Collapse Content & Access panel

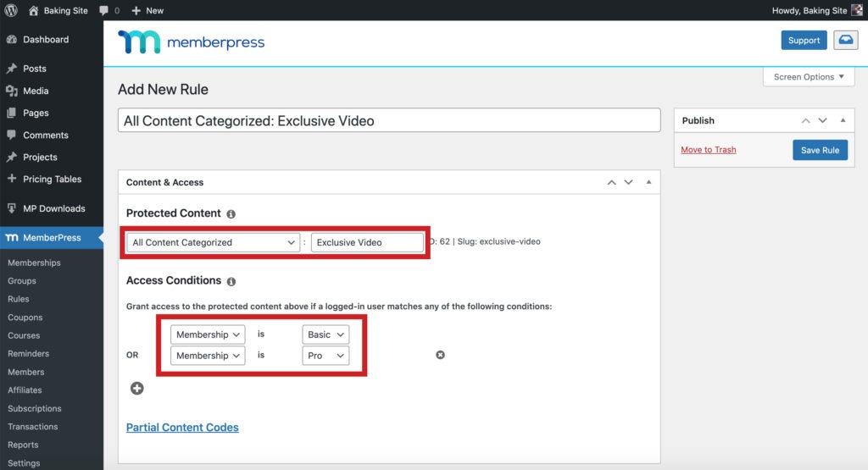pyautogui.click(x=648, y=182)
